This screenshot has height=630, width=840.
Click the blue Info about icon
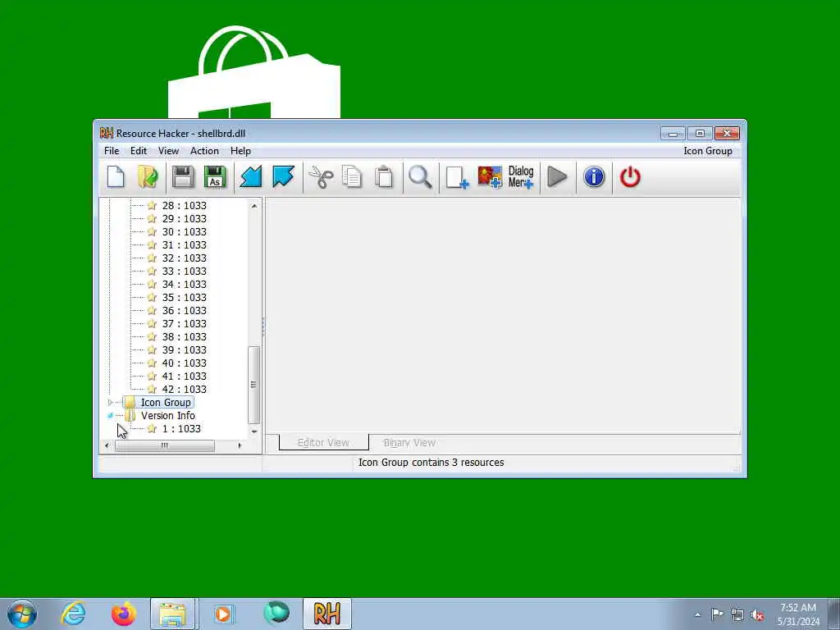click(x=594, y=177)
